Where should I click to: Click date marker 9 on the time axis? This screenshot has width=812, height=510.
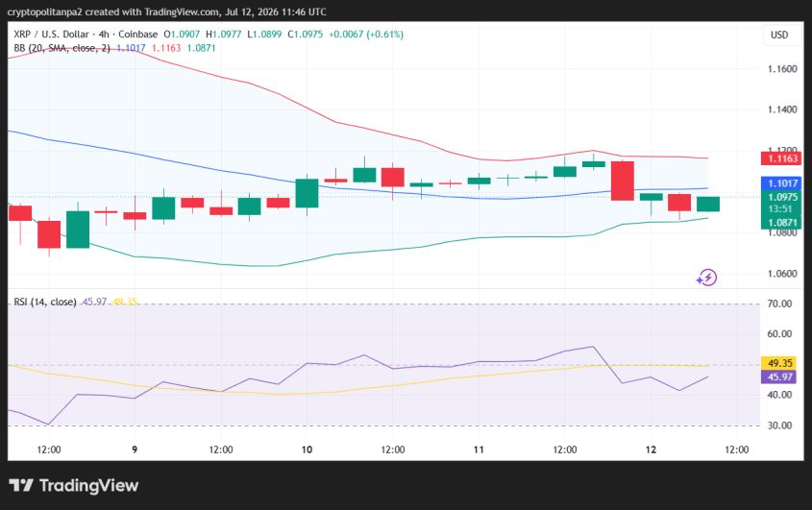[x=135, y=449]
